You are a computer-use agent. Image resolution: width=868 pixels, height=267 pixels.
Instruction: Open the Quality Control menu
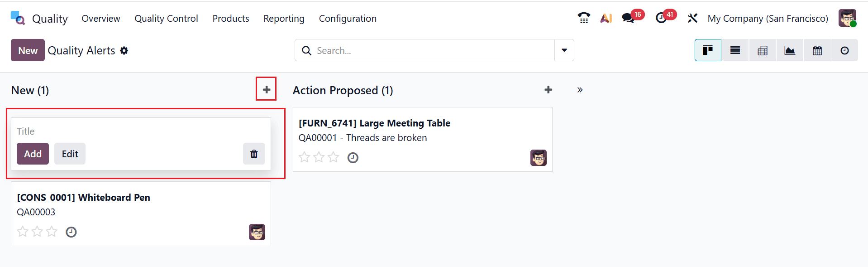pyautogui.click(x=166, y=18)
